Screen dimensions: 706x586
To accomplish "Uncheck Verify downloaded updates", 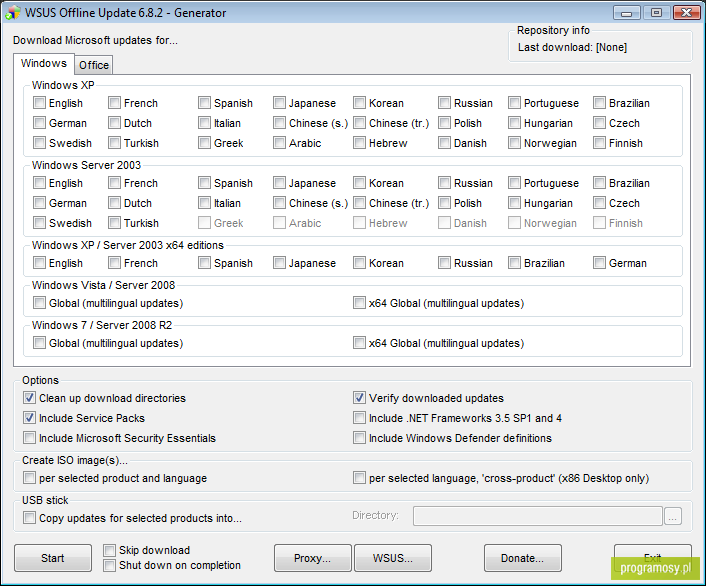I will [359, 398].
